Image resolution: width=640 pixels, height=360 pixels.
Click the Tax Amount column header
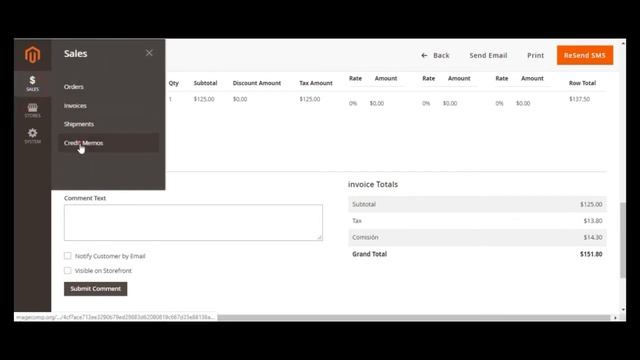(316, 83)
